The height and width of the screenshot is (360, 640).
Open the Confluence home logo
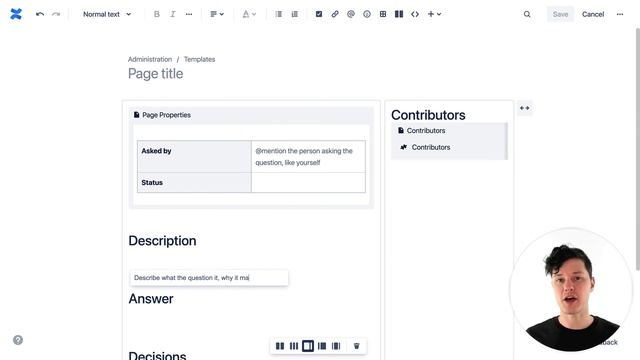tap(16, 14)
